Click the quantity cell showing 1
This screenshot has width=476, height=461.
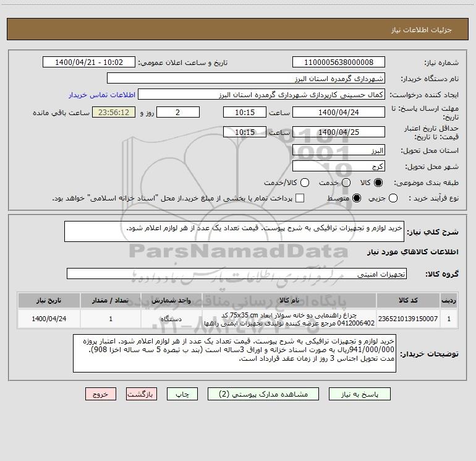tap(111, 319)
